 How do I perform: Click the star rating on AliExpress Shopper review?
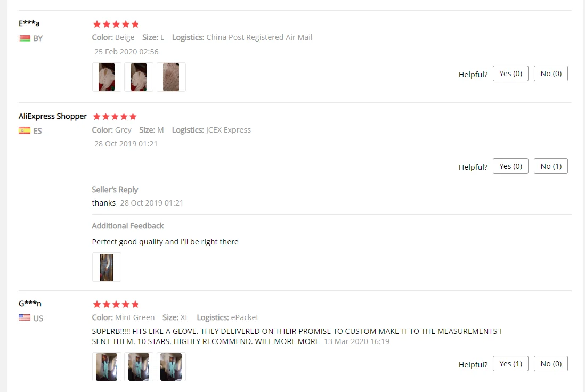(x=115, y=117)
